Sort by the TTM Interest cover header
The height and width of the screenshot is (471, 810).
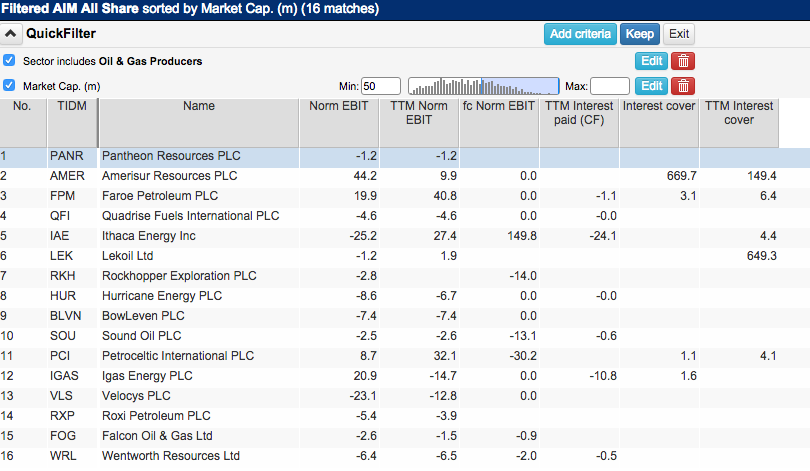pyautogui.click(x=739, y=123)
